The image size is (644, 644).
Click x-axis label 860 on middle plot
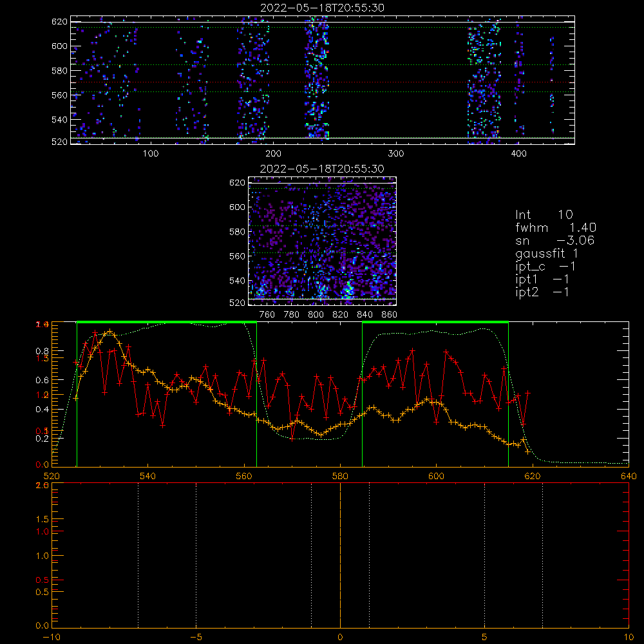pyautogui.click(x=390, y=315)
